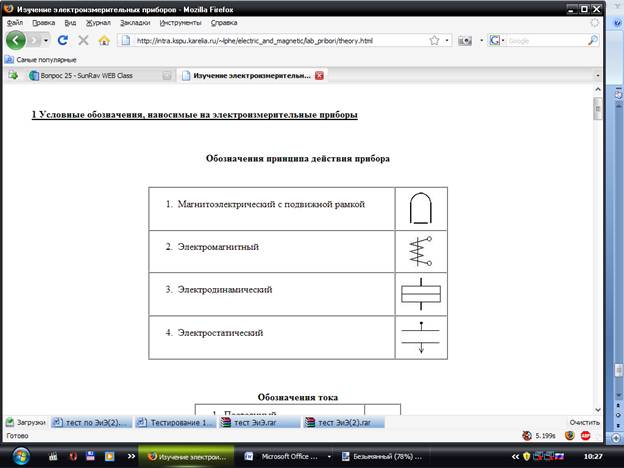Switch to the Вопрос 25 - SunRav WEB Class tab
624x468 pixels.
coord(99,75)
